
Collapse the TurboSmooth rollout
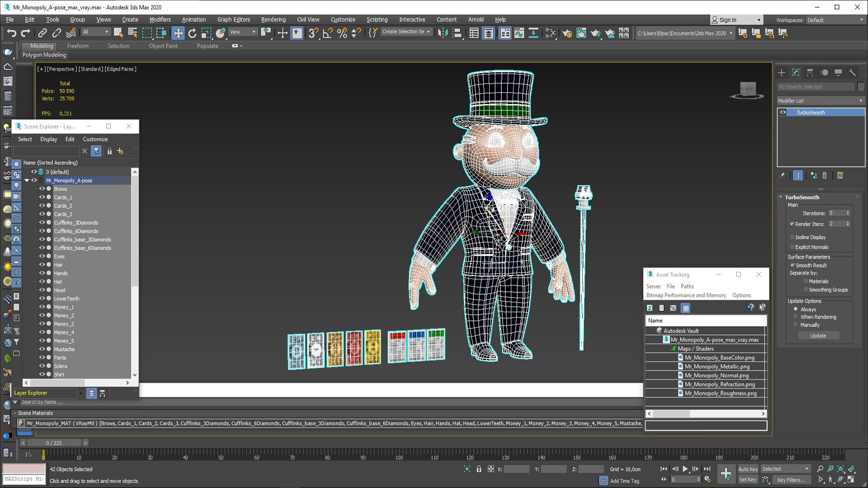click(781, 197)
